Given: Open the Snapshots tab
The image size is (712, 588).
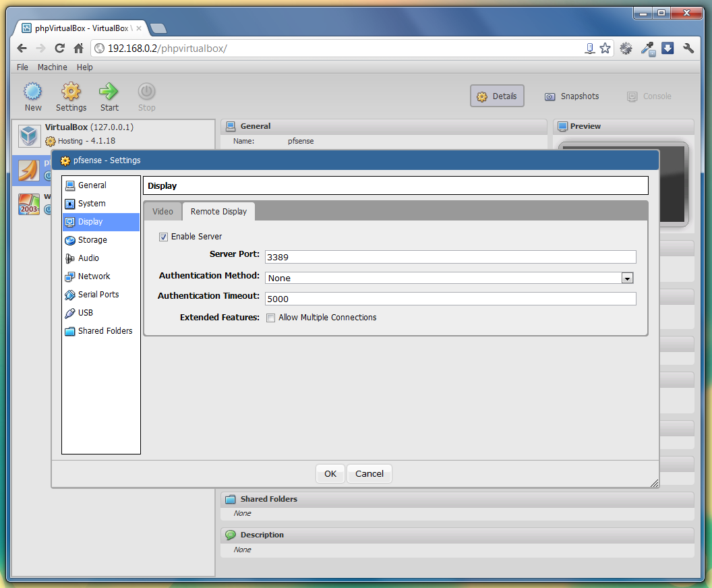Looking at the screenshot, I should [x=572, y=96].
